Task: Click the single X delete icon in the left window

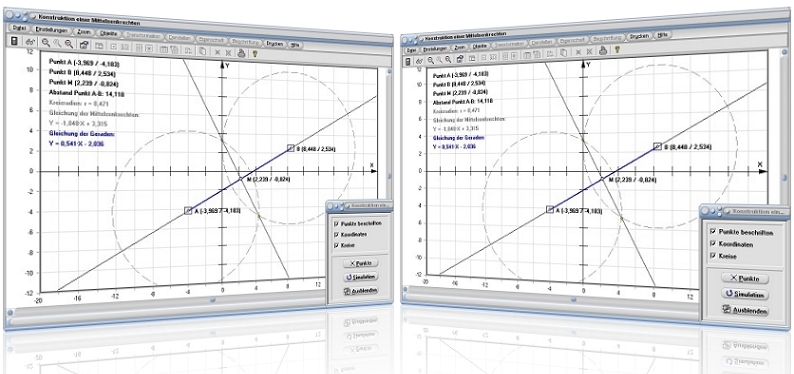Action: (217, 52)
